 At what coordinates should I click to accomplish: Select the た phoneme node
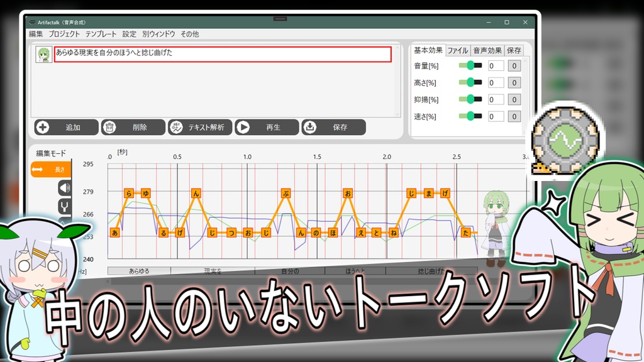465,233
